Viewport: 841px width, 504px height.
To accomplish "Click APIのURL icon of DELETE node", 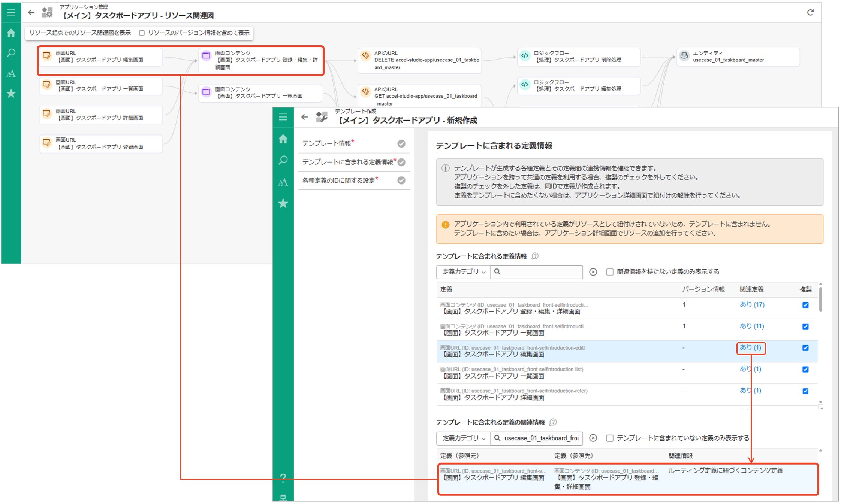I will pyautogui.click(x=365, y=56).
